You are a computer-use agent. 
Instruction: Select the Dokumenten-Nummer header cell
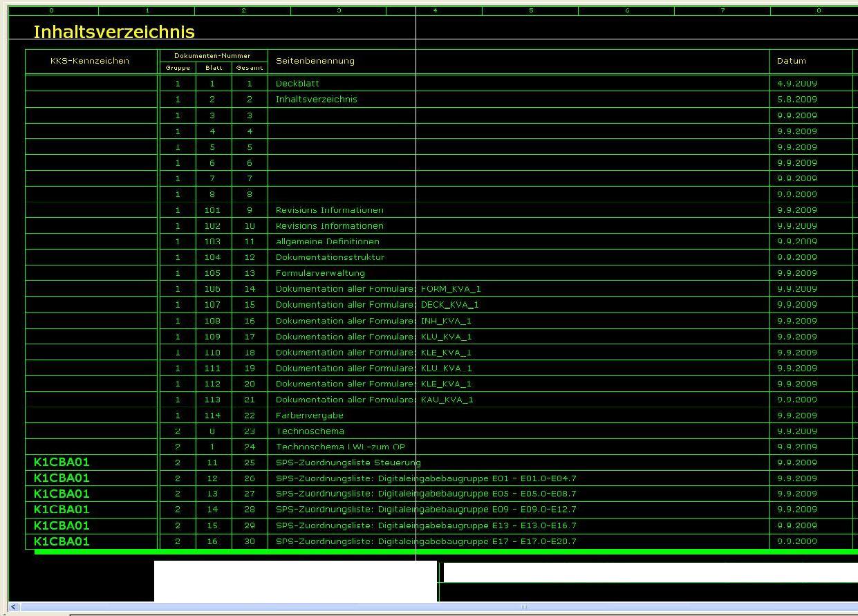pos(212,55)
